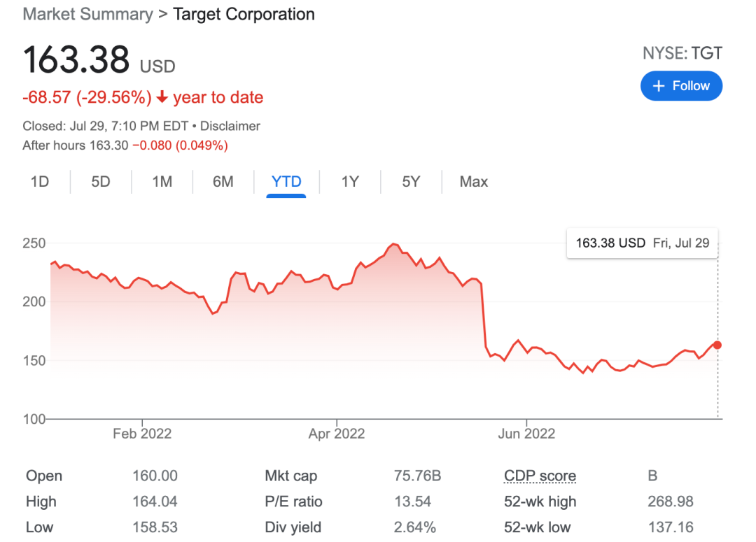Viewport: 756px width, 542px height.
Task: Show the 1Y price chart
Action: click(350, 182)
